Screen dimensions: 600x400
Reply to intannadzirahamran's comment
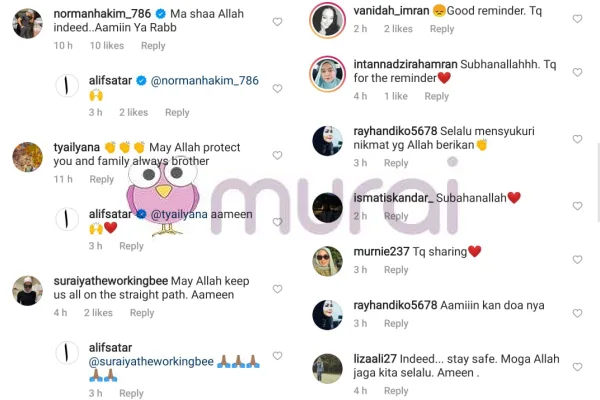[x=437, y=96]
